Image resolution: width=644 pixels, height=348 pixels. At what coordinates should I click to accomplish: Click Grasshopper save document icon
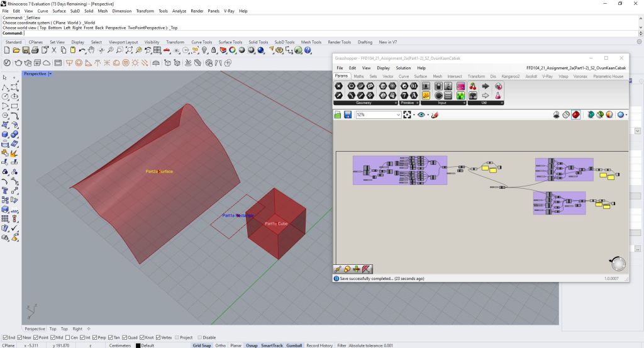click(348, 115)
